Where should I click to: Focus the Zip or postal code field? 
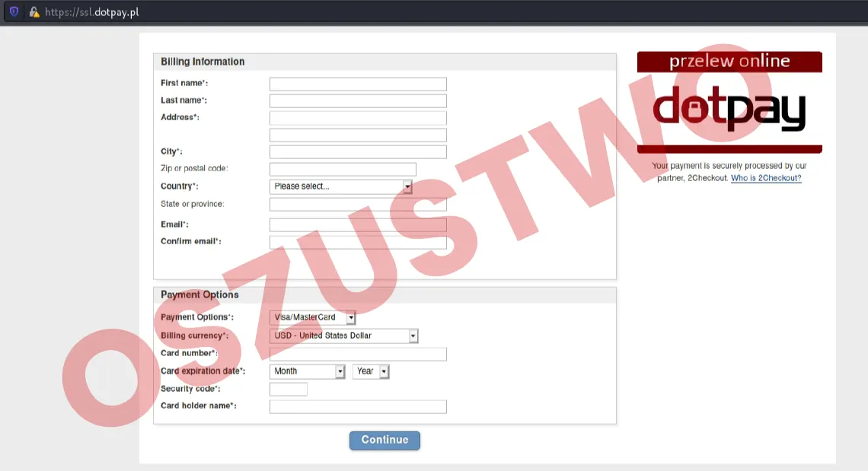(x=343, y=170)
